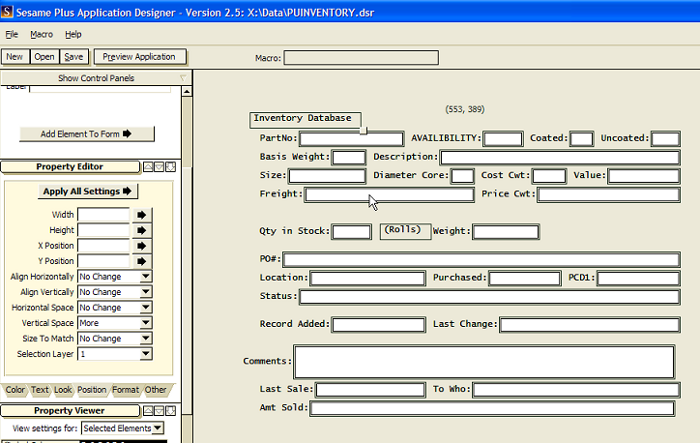
Task: Select the Inventory Database title element
Action: click(305, 119)
